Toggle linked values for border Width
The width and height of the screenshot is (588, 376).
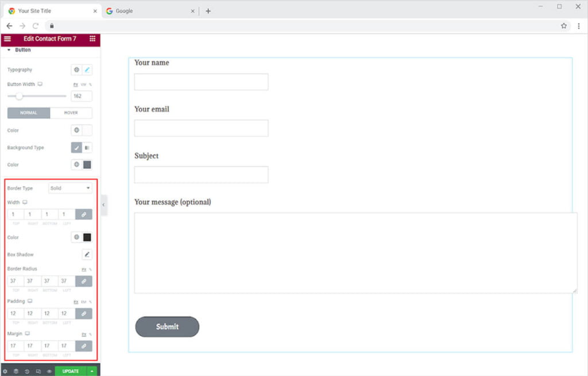(x=83, y=214)
